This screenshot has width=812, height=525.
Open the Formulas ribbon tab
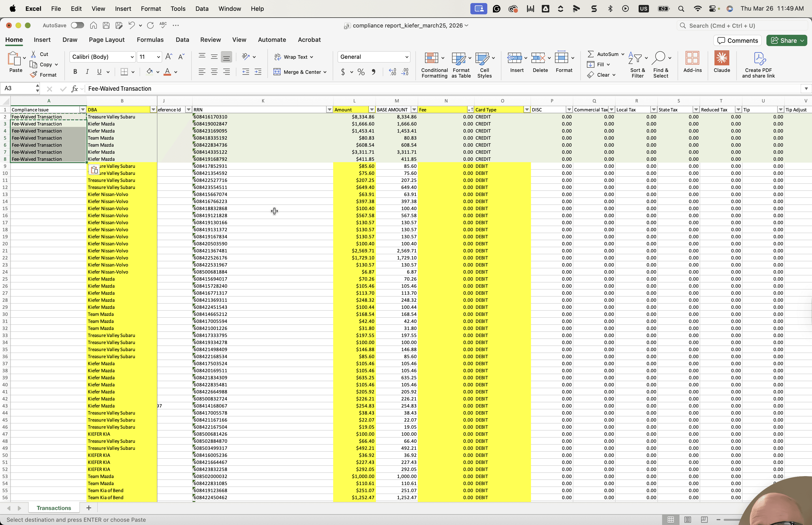pos(150,39)
